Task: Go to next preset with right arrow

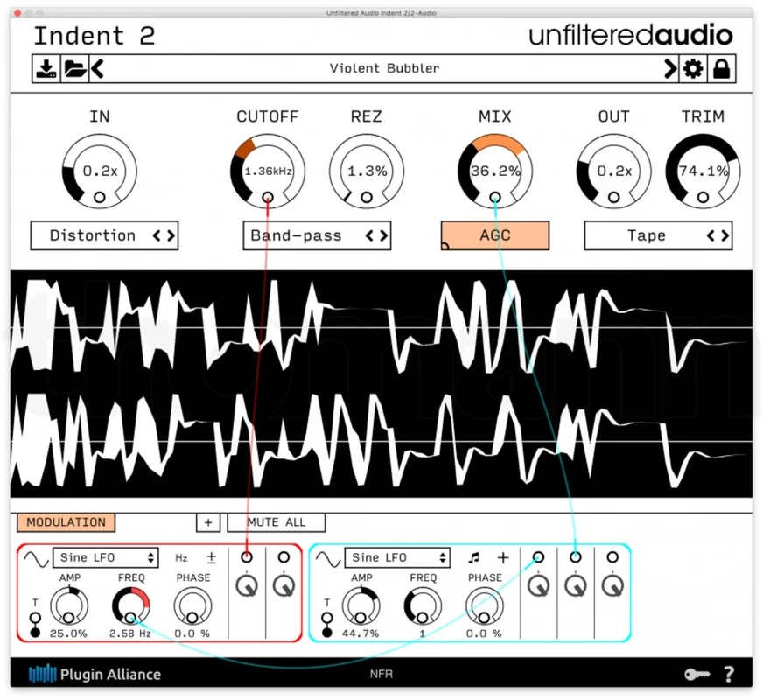Action: pos(670,68)
